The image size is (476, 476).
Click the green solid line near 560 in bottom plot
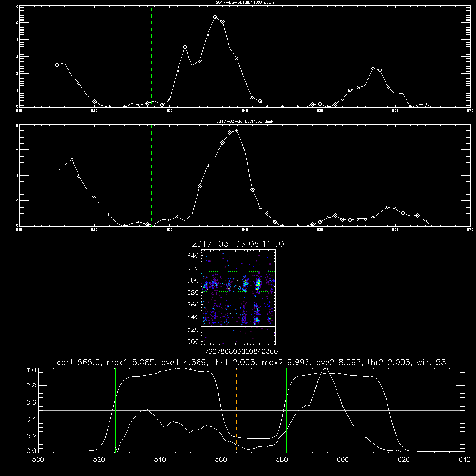tap(219, 410)
